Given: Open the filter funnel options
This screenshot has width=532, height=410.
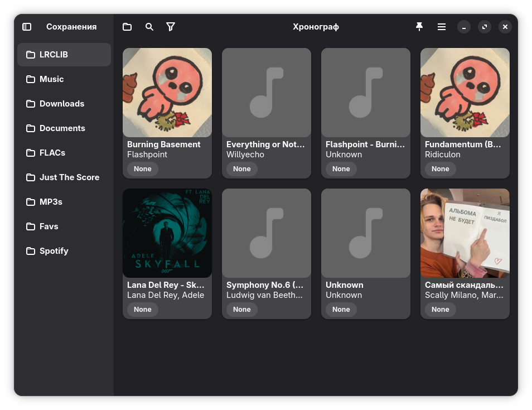Looking at the screenshot, I should click(x=171, y=27).
